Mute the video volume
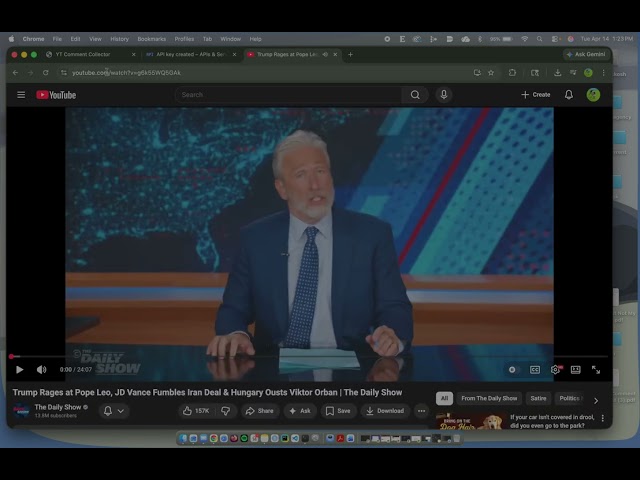 point(42,370)
